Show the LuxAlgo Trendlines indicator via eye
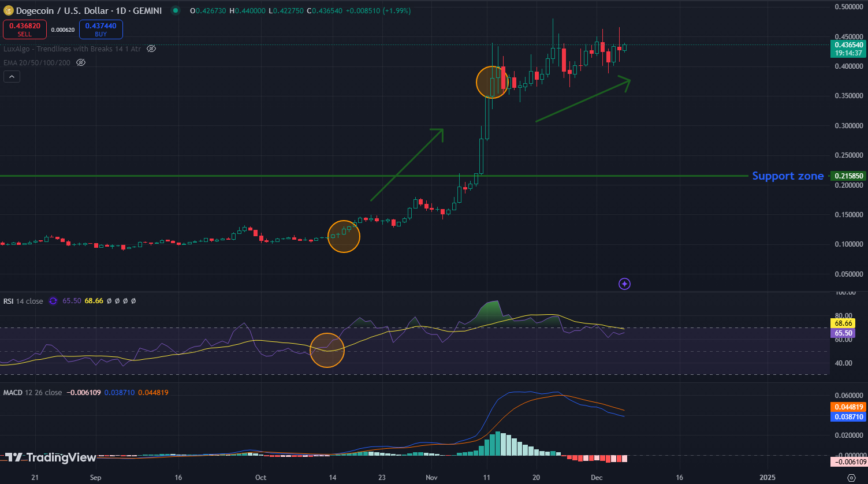The image size is (868, 484). pos(151,49)
